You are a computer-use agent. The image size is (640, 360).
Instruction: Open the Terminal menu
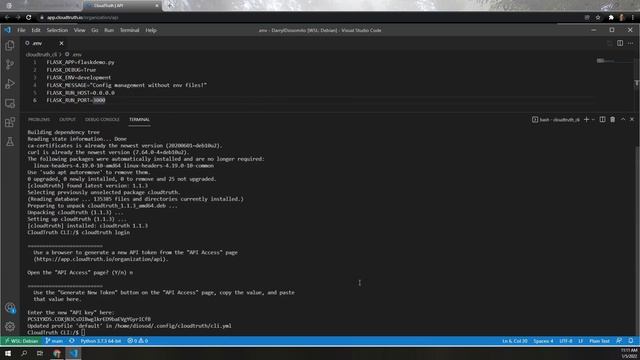point(129,30)
